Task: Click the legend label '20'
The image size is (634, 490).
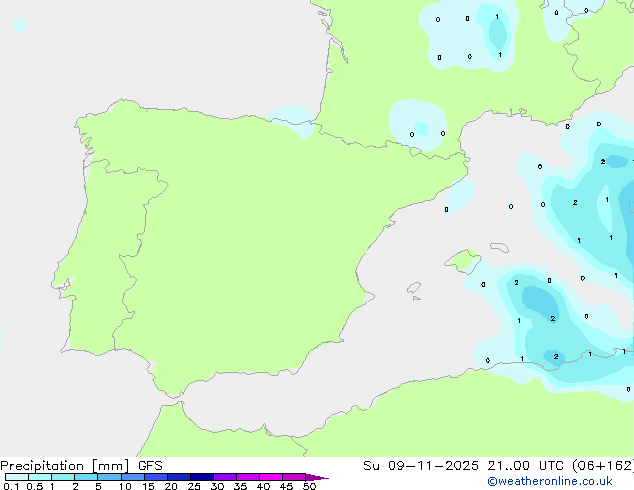Action: [x=171, y=486]
